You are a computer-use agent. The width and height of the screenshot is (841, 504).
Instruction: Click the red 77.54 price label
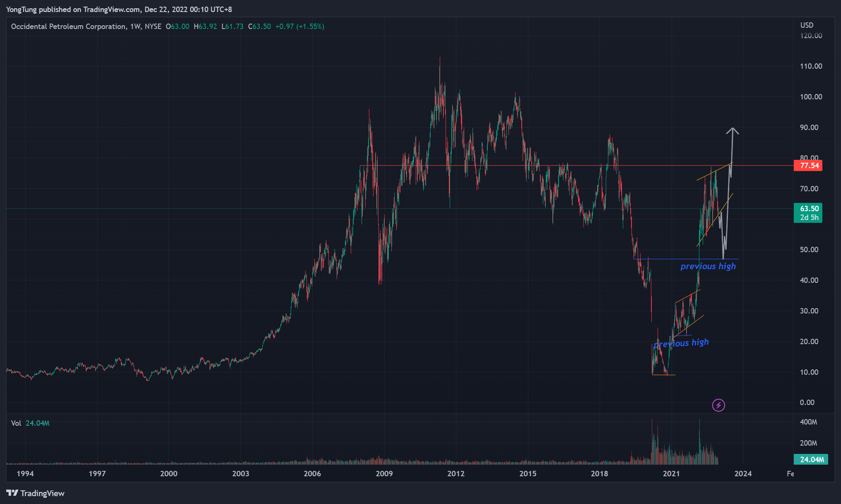pos(808,166)
